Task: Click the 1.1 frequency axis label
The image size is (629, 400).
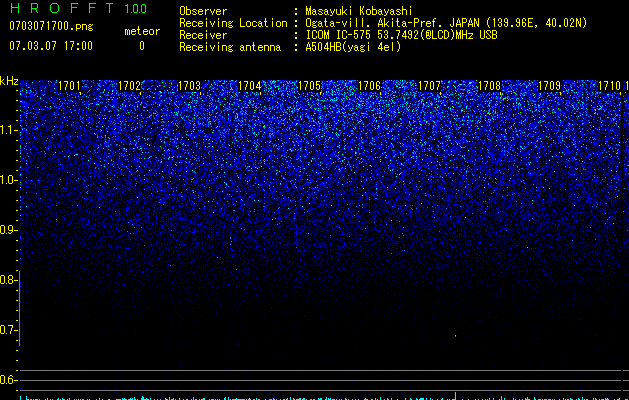Action: click(8, 130)
